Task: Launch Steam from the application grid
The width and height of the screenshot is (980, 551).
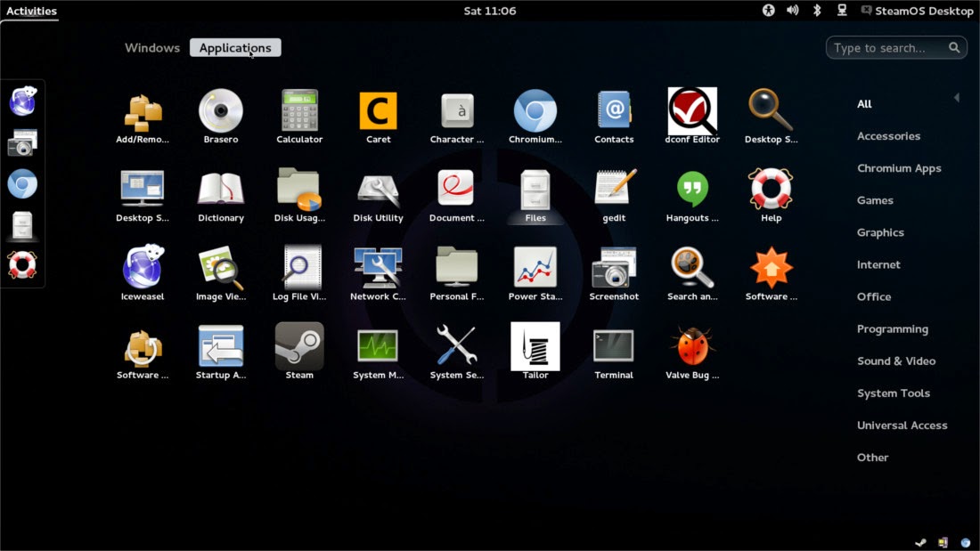Action: click(x=299, y=349)
